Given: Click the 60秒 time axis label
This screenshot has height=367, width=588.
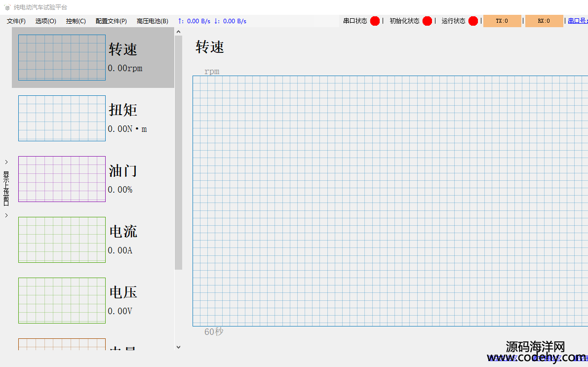Looking at the screenshot, I should [214, 332].
